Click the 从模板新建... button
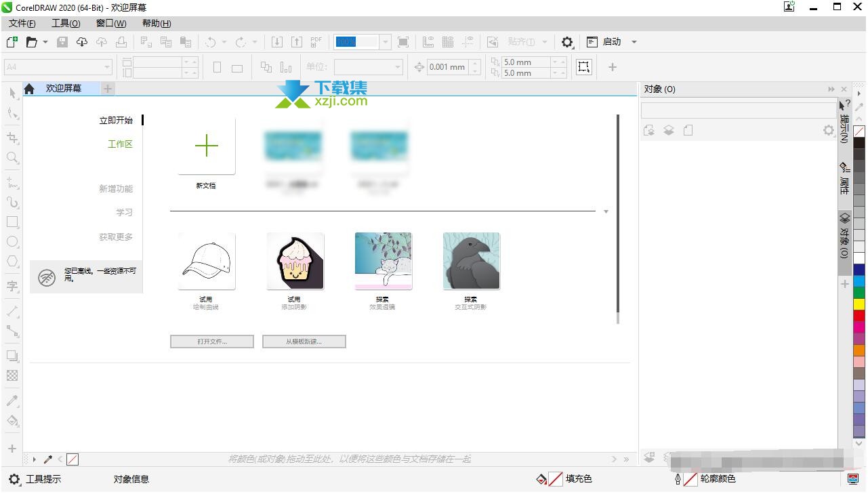 click(304, 342)
